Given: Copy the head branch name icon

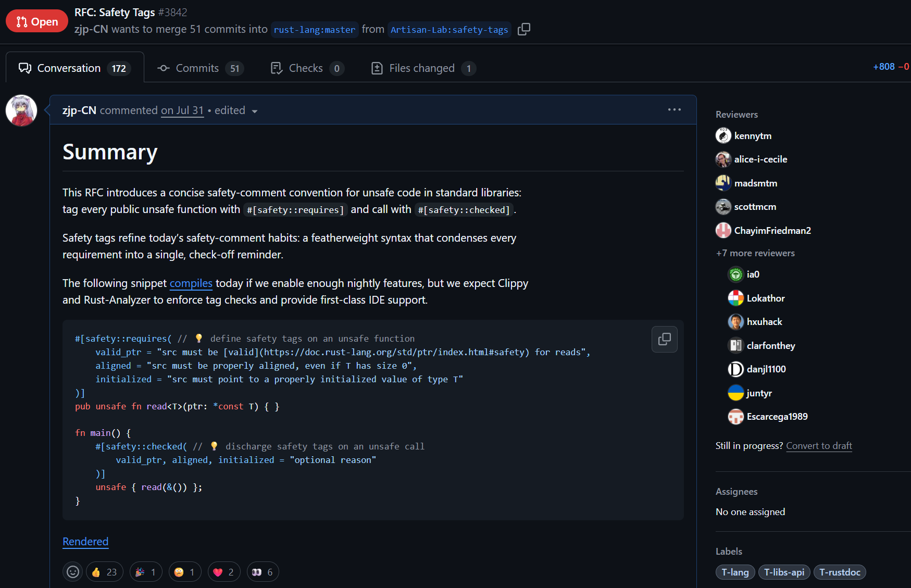Looking at the screenshot, I should pos(524,29).
